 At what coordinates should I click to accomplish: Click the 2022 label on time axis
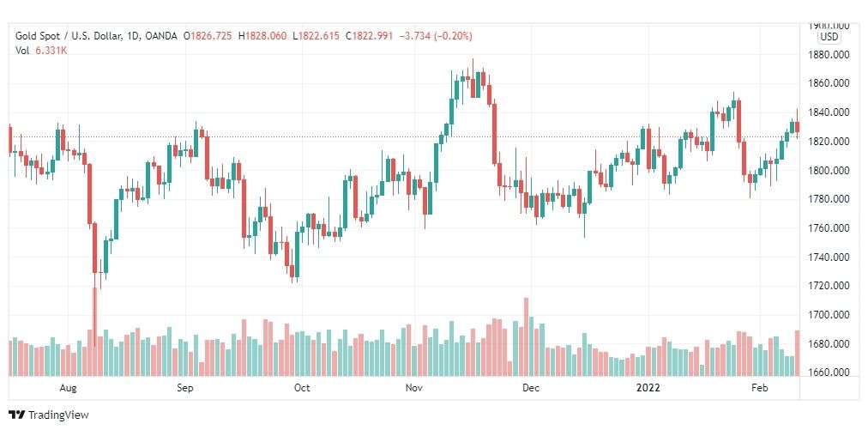coord(648,388)
